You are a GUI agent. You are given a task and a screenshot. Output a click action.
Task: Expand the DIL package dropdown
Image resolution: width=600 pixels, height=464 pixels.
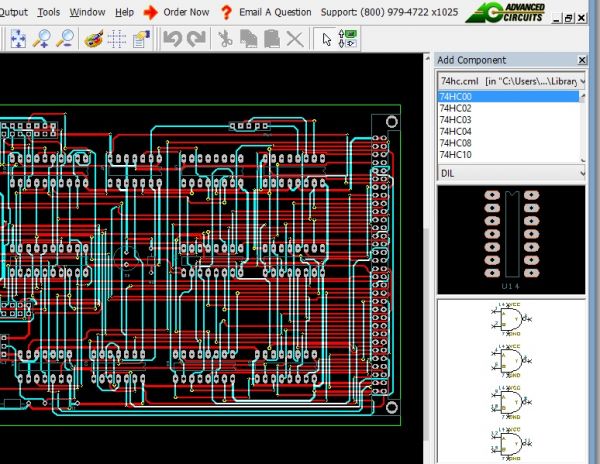pyautogui.click(x=581, y=173)
